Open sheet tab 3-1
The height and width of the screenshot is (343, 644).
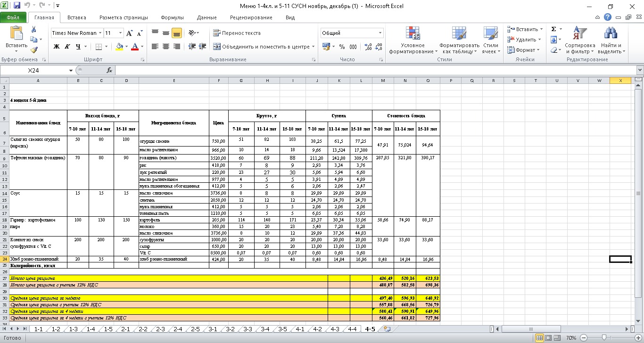tap(213, 329)
